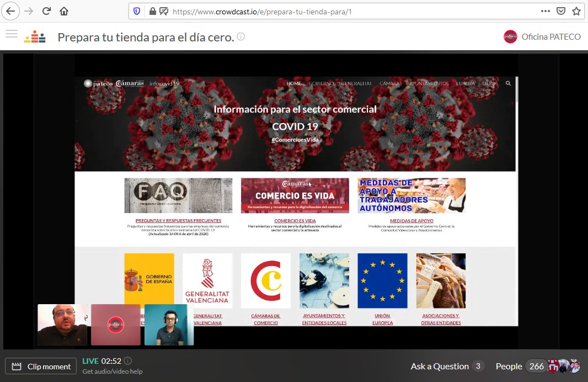Open the page actions ellipsis menu
This screenshot has height=382, width=588.
tap(545, 11)
